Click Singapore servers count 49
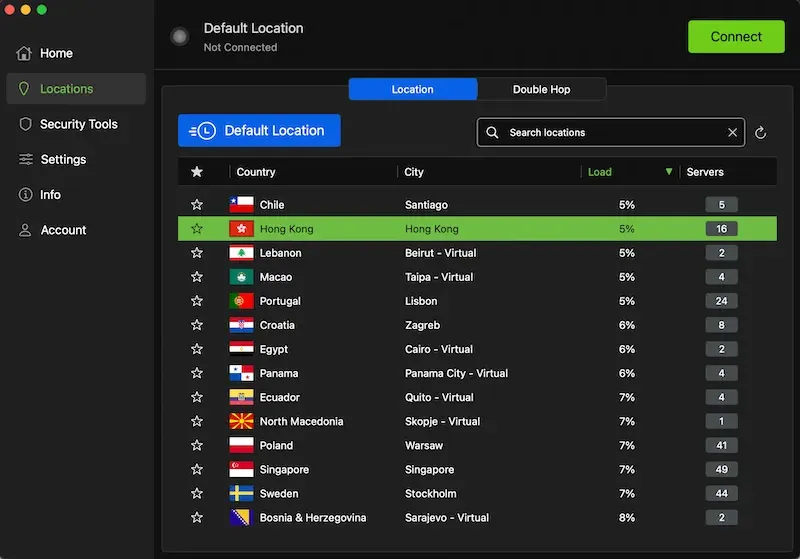 721,469
